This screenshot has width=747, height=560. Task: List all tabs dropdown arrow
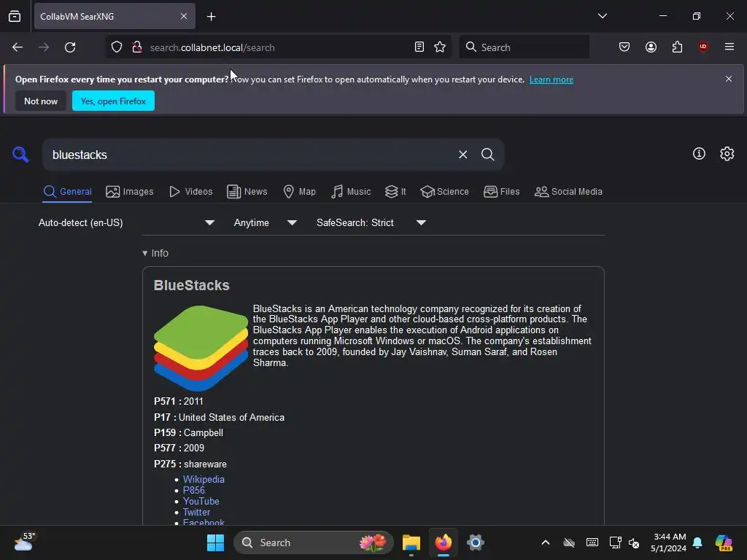pos(603,16)
